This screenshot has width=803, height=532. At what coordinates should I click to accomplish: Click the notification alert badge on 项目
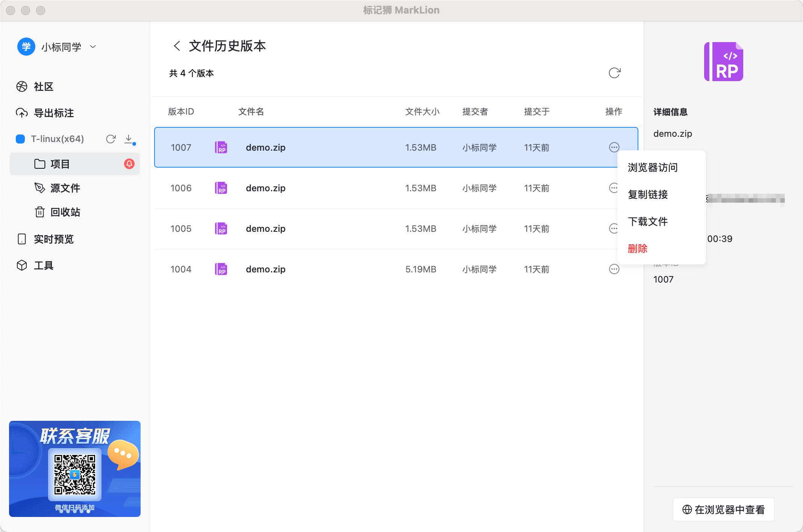[129, 164]
